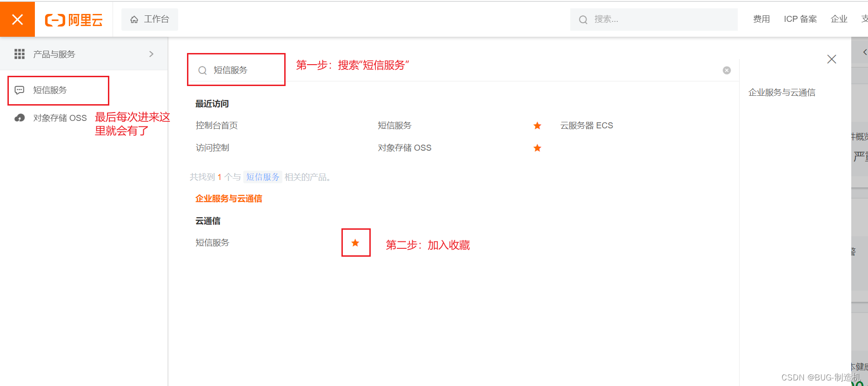Toggle the favorite star for recent 短信服务

[537, 126]
